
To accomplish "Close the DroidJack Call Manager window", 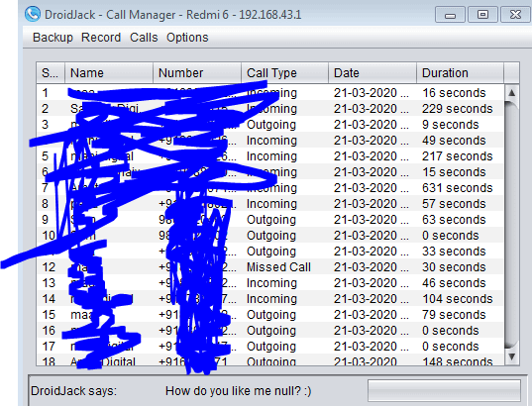I will [x=515, y=15].
